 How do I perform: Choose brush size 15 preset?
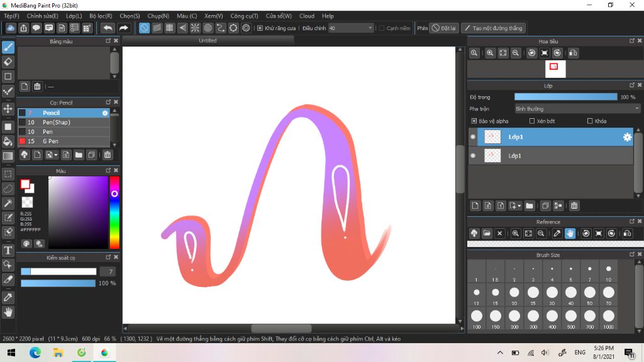[496, 295]
